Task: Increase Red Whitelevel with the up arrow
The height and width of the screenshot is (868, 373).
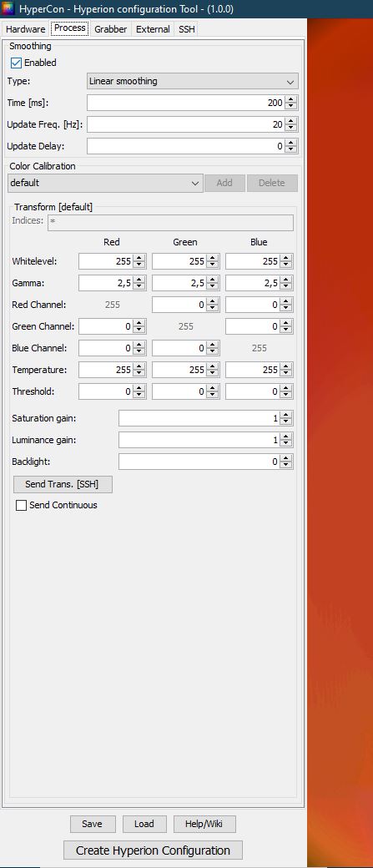Action: pyautogui.click(x=139, y=257)
